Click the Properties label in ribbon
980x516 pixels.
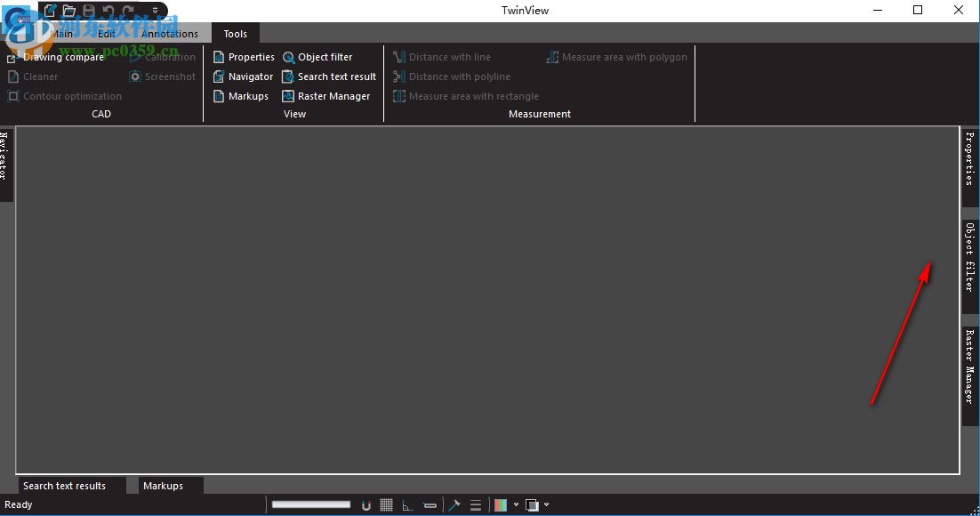252,57
